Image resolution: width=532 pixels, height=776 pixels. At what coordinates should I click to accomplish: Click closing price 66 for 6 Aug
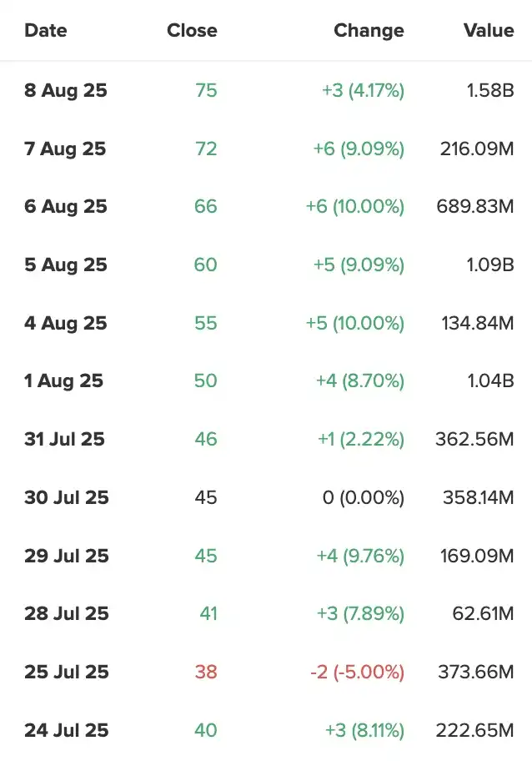(x=205, y=206)
